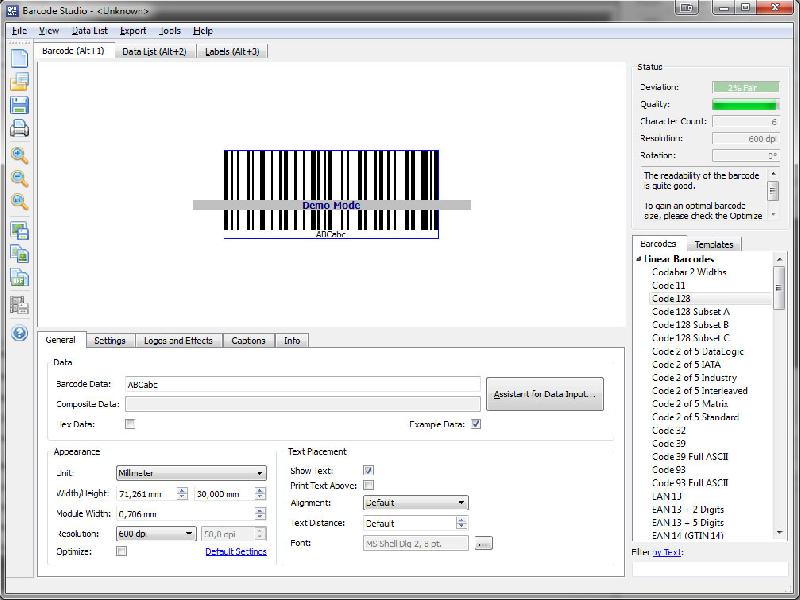Enable Print Text Above checkbox

(x=368, y=485)
